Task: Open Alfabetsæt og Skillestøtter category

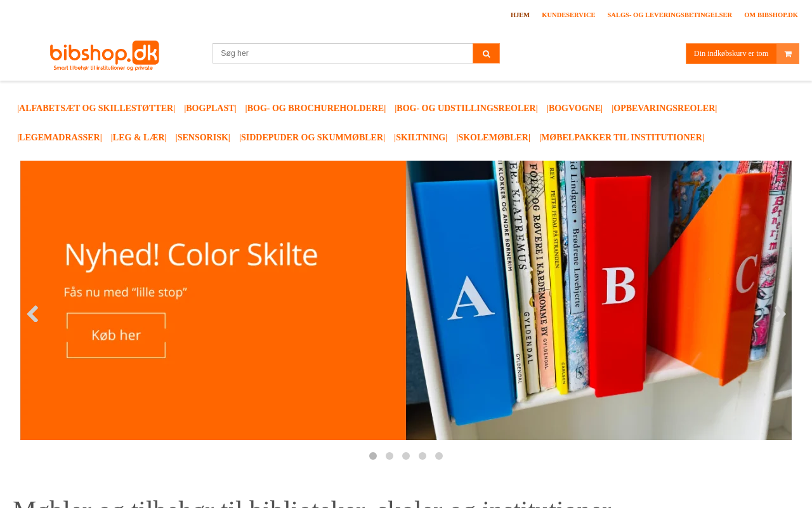Action: [96, 109]
